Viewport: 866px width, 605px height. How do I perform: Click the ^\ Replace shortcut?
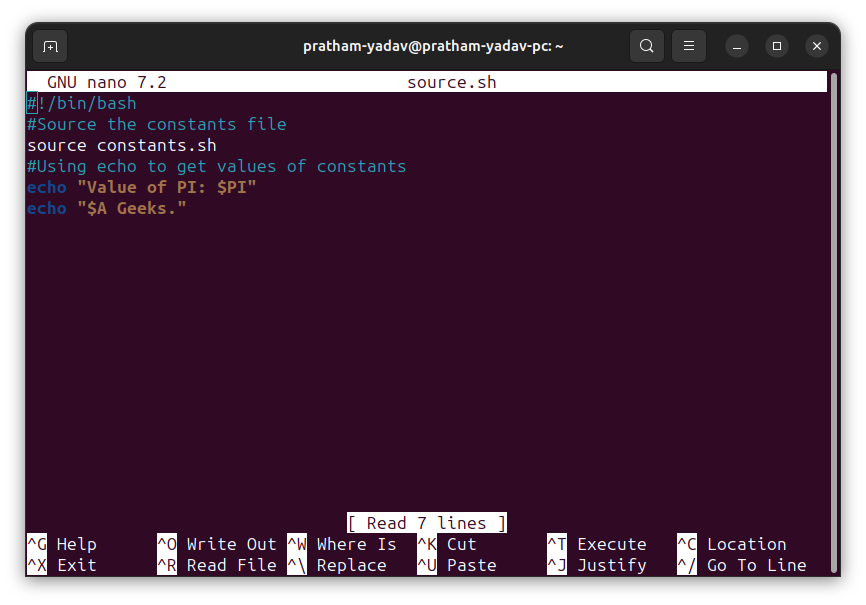click(x=337, y=565)
